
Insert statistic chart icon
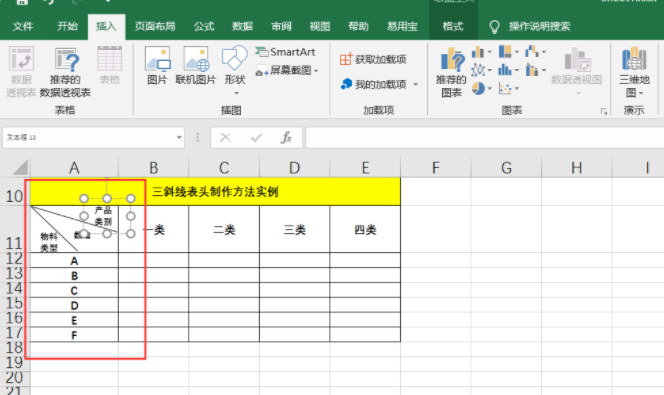[x=505, y=70]
